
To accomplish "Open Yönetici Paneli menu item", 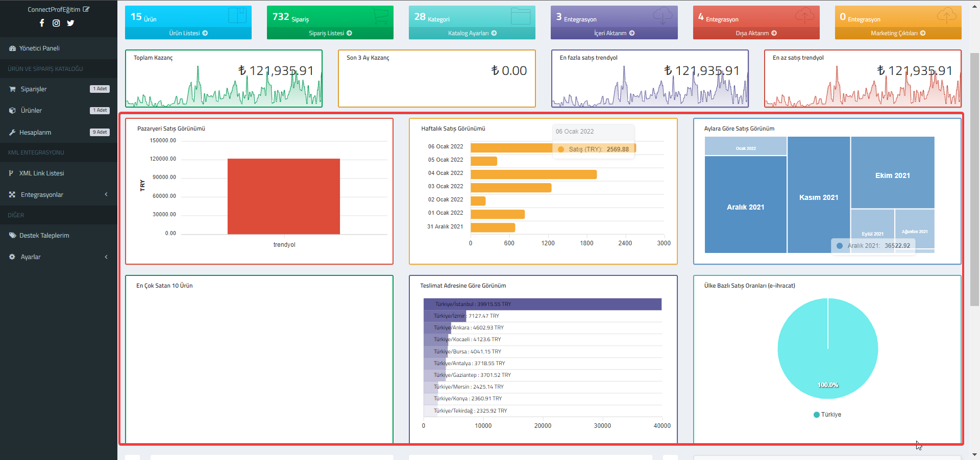I will 59,48.
